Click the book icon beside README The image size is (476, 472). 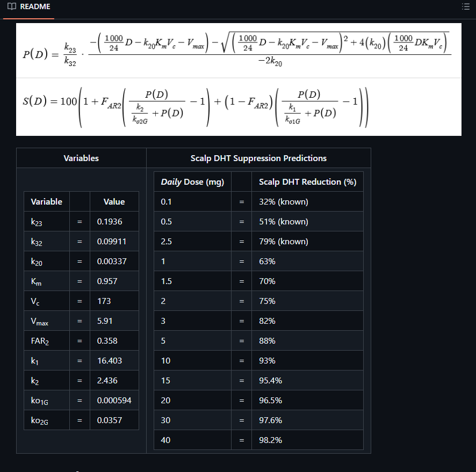(11, 7)
